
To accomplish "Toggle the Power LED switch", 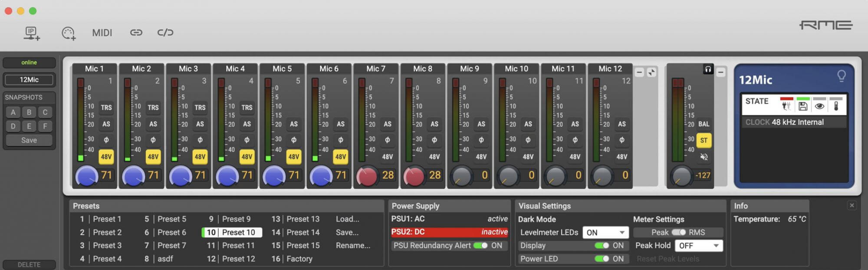I will click(x=602, y=259).
